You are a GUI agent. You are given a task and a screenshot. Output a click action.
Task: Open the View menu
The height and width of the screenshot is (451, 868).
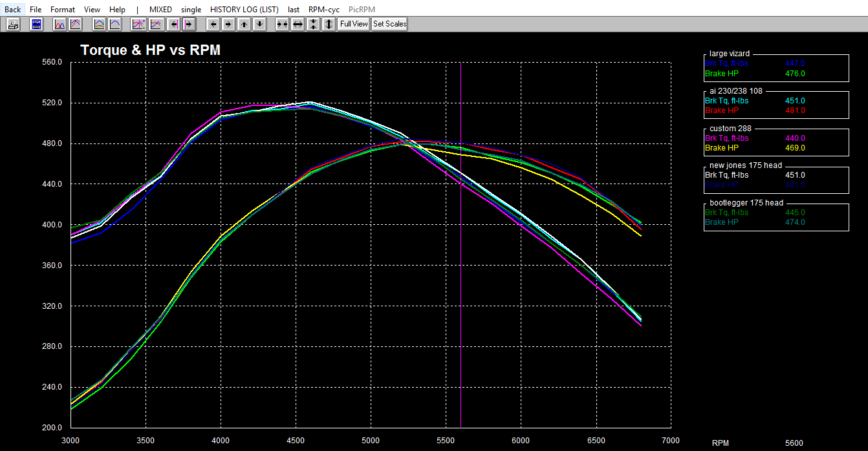[x=92, y=10]
